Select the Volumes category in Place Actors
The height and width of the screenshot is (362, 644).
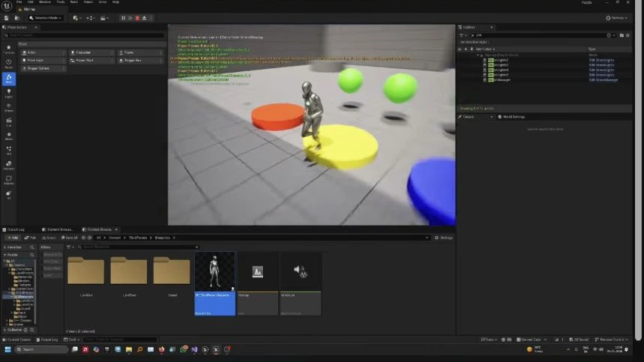click(x=9, y=180)
